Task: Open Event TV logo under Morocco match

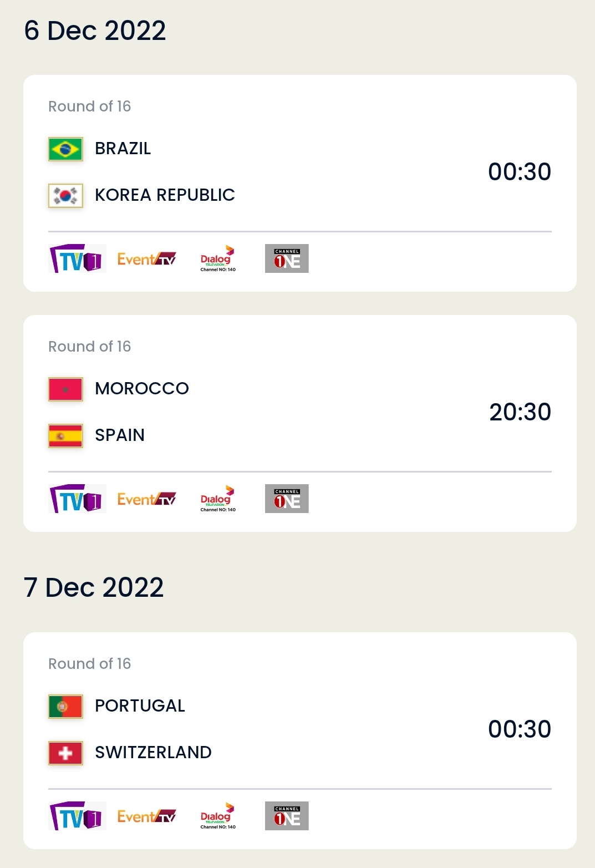Action: tap(147, 499)
